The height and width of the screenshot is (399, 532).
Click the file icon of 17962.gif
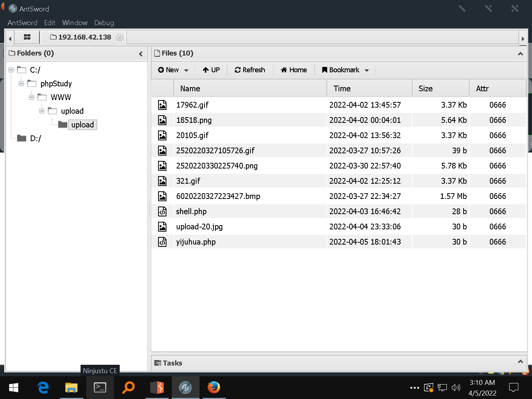tap(162, 105)
